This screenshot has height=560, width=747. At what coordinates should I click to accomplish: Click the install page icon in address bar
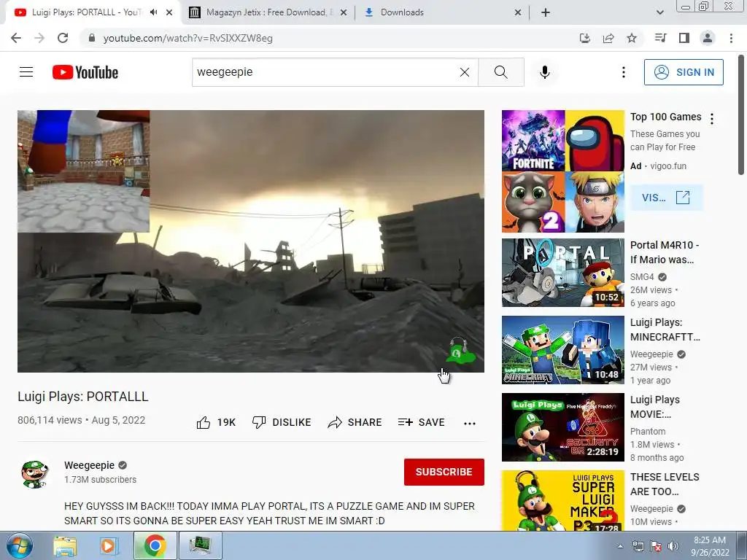pos(584,38)
